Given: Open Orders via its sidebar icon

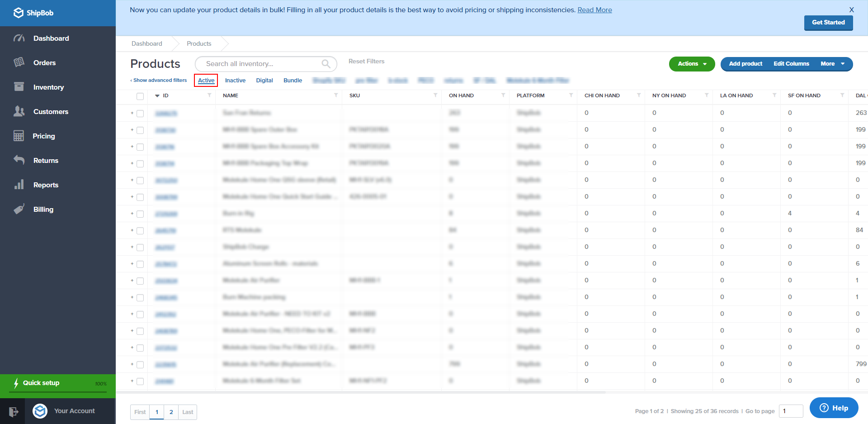Looking at the screenshot, I should coord(19,62).
